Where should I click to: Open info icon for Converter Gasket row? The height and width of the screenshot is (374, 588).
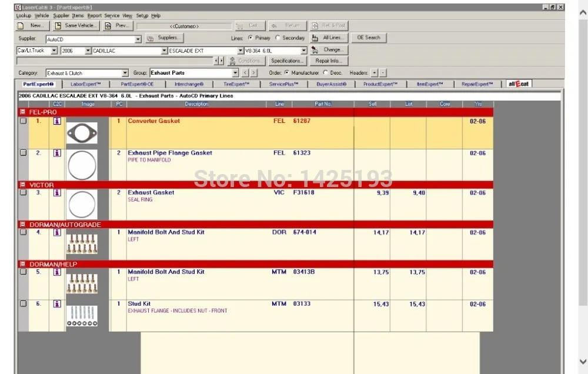(57, 121)
